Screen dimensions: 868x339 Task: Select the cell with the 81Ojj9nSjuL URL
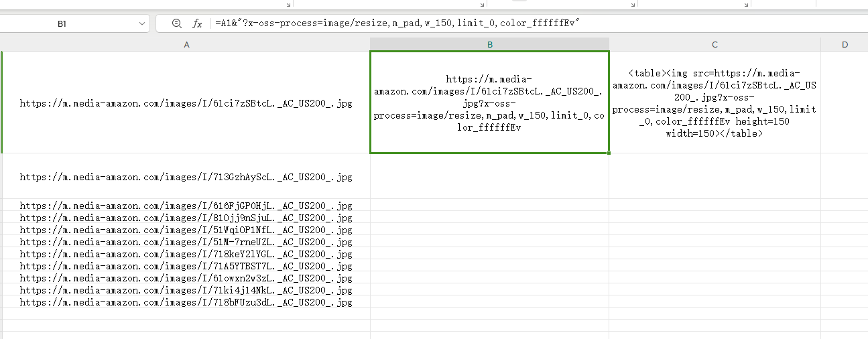pyautogui.click(x=186, y=217)
